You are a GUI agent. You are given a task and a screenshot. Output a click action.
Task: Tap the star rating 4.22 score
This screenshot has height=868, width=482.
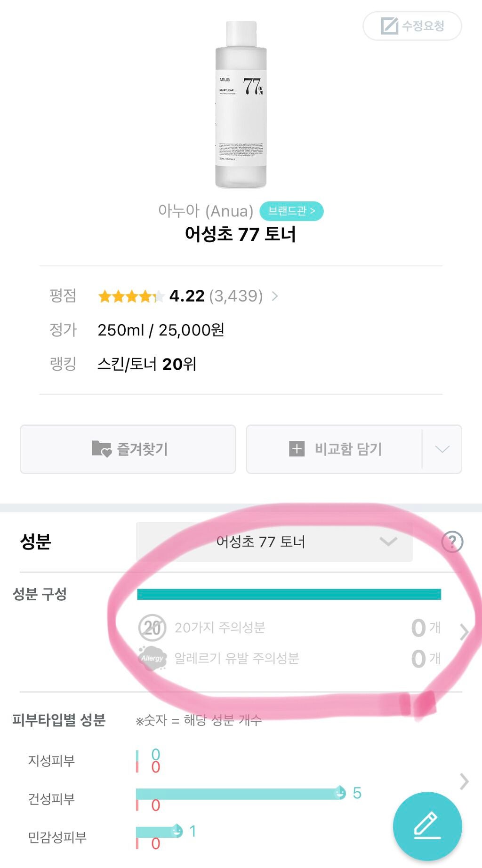(x=187, y=296)
